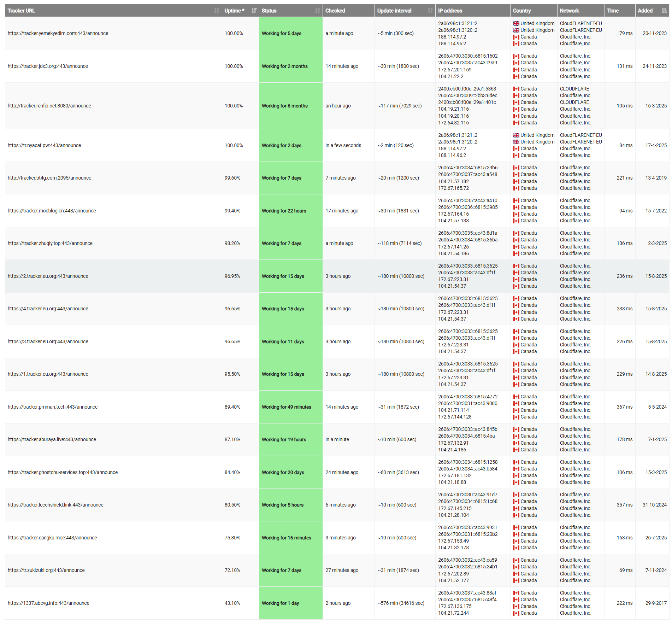
Task: Click the sort icon beside Added header
Action: tap(664, 11)
